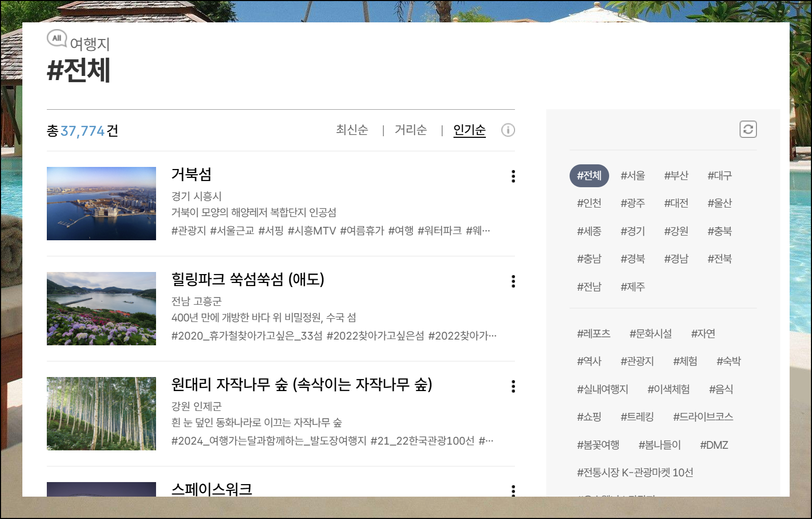Select the #세종 region tag

pyautogui.click(x=589, y=231)
